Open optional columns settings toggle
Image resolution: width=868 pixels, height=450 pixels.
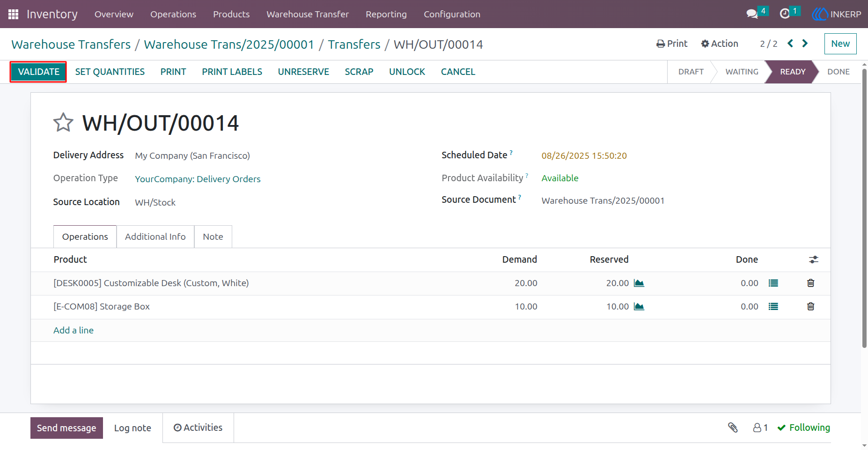(x=814, y=259)
